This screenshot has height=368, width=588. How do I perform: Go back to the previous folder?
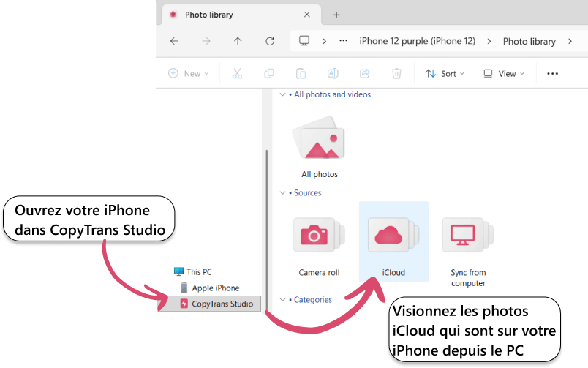coord(174,41)
